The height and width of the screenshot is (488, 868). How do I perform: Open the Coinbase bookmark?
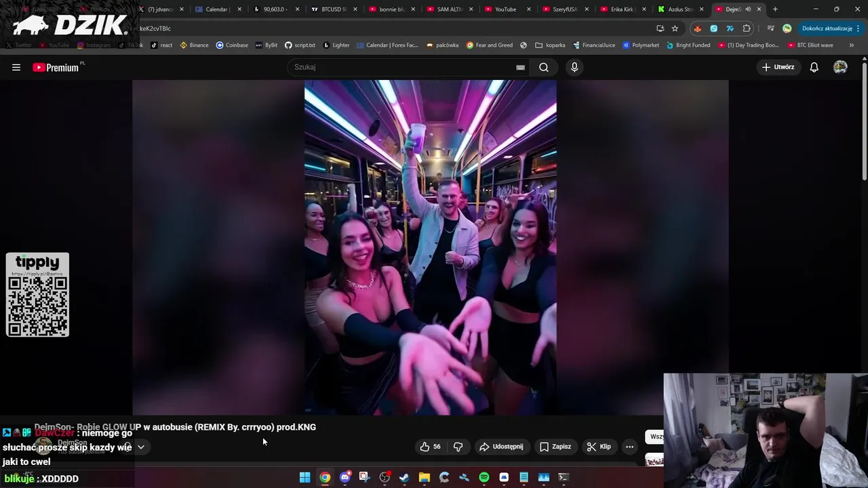(x=232, y=45)
